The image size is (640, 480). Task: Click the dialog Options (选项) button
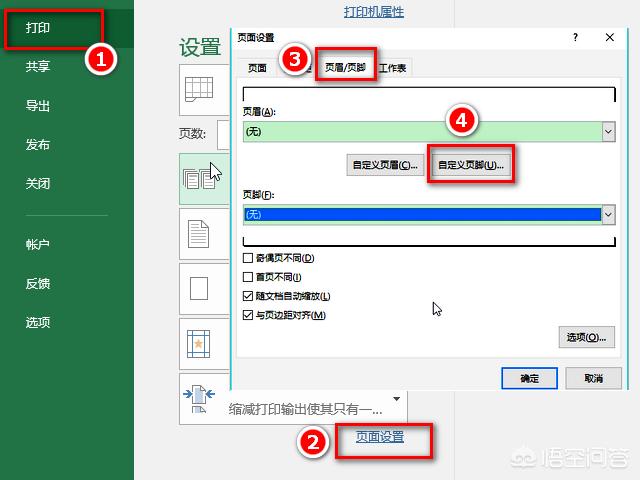(x=587, y=337)
